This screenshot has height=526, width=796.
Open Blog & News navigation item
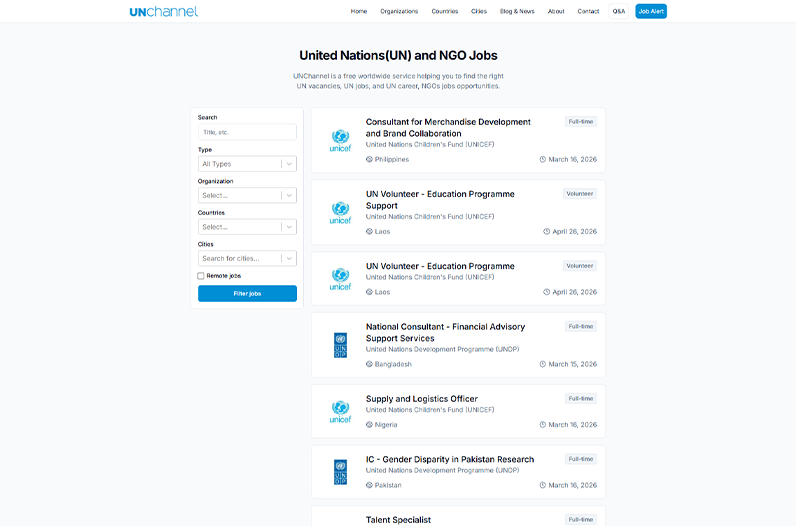pyautogui.click(x=517, y=11)
